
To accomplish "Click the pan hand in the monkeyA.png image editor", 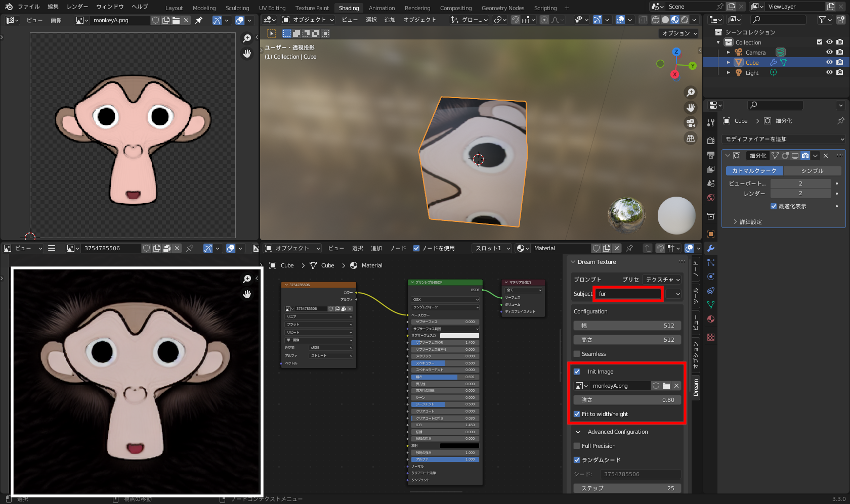I will (x=247, y=54).
